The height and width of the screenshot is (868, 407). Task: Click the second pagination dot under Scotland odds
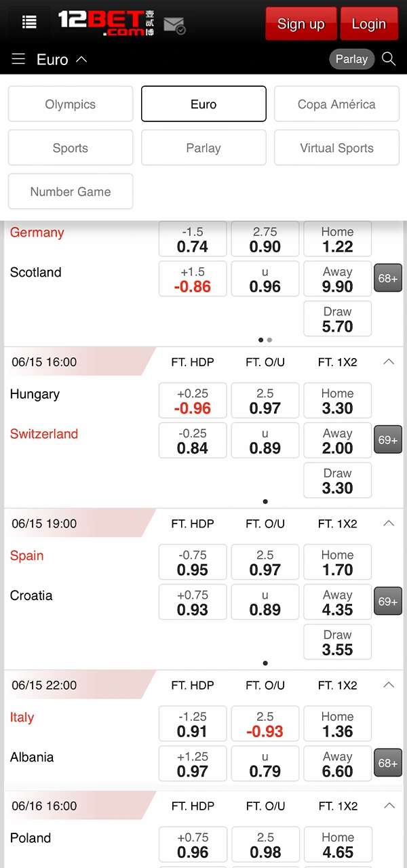(x=269, y=340)
